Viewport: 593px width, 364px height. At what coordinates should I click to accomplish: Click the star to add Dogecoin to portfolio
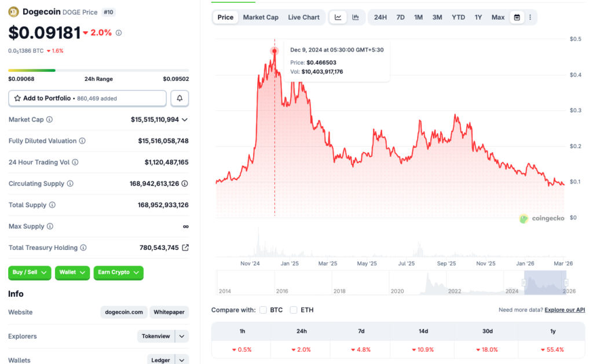17,98
